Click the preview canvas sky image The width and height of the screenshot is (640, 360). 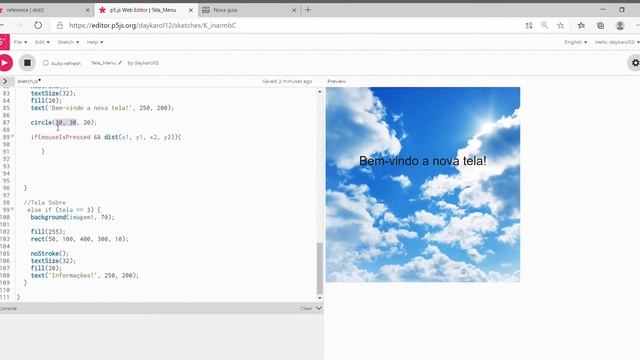point(423,184)
